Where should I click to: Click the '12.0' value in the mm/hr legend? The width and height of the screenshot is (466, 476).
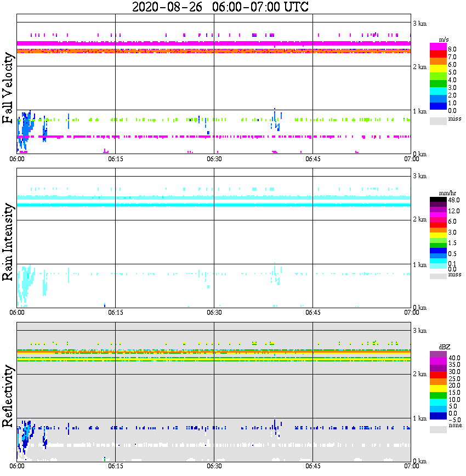[454, 211]
